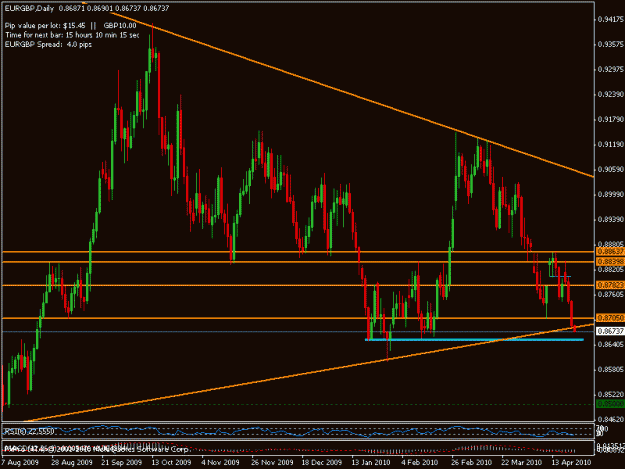
Task: Click the 0.85805 price axis label
Action: (611, 369)
